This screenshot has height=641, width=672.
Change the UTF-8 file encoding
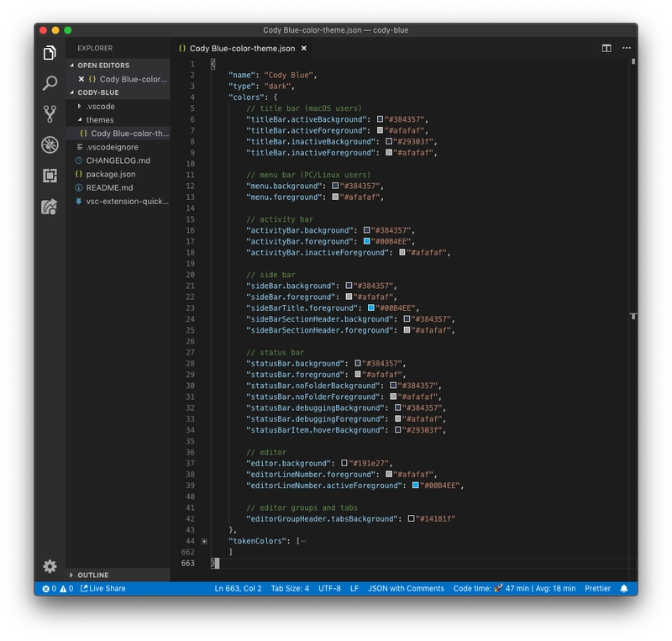[x=329, y=589]
